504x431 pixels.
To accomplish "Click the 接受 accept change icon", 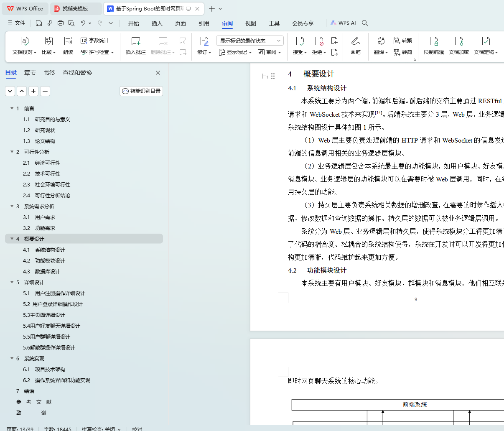I will (x=300, y=41).
